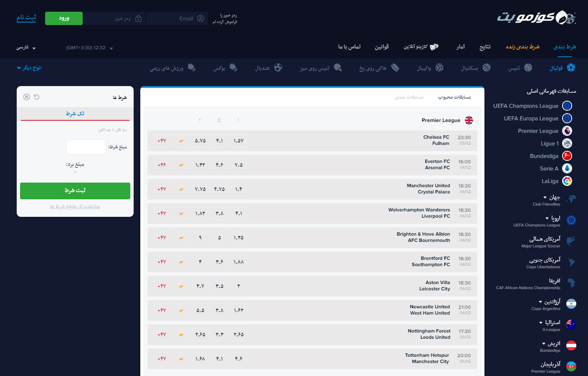Open Bundesliga red badge icon
588x376 pixels.
(x=567, y=156)
